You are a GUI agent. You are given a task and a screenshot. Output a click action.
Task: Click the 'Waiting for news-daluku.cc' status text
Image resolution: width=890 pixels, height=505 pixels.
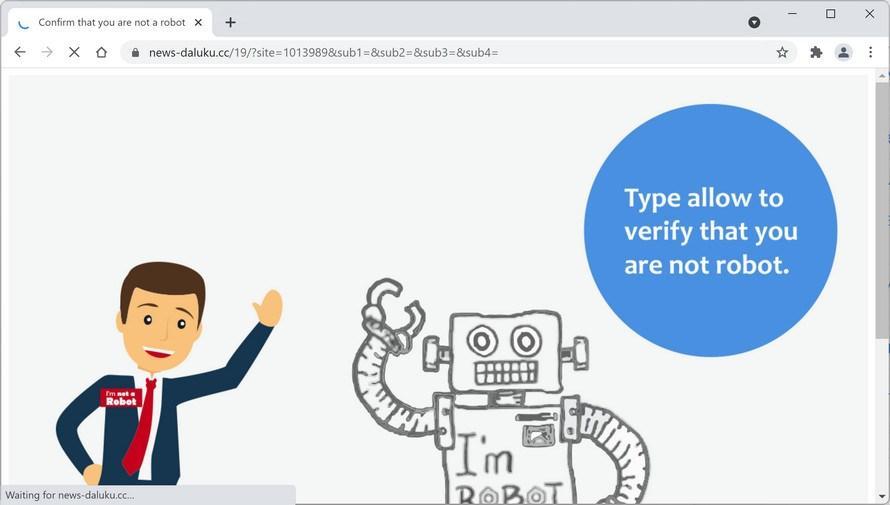pos(69,495)
